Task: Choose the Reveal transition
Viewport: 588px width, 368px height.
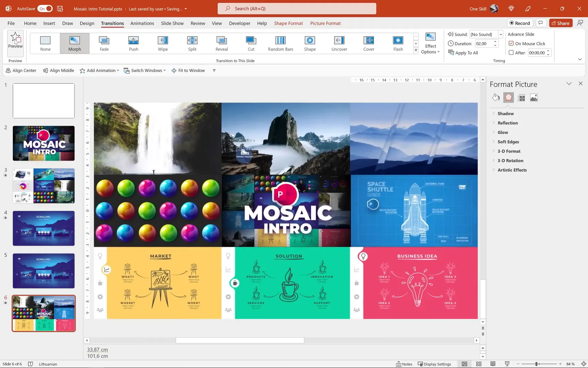Action: [222, 43]
